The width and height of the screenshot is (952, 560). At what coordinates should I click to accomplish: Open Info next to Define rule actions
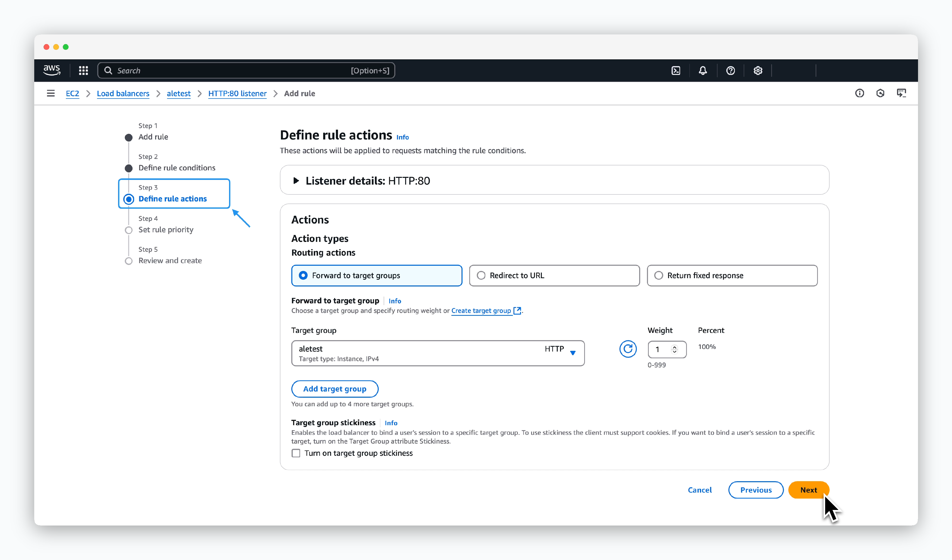(x=402, y=137)
